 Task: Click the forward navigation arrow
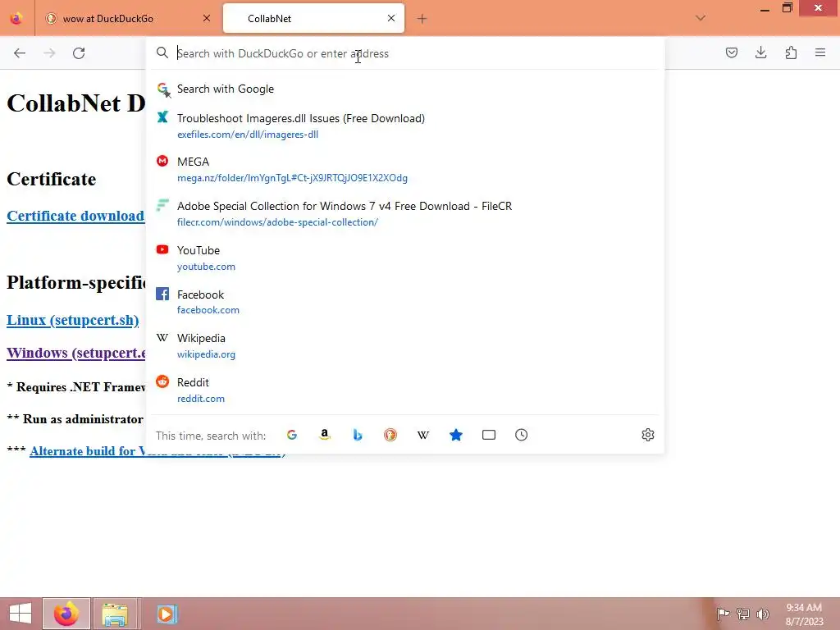(x=49, y=53)
